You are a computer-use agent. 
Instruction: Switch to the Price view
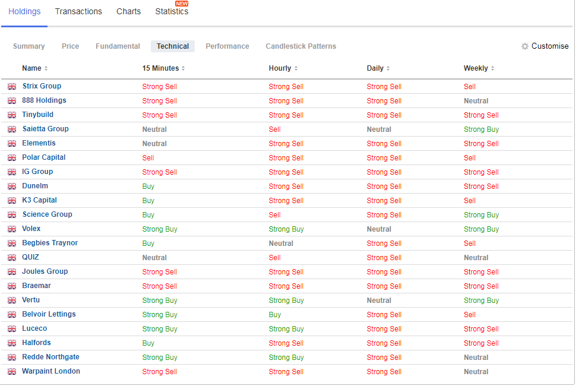tap(71, 46)
